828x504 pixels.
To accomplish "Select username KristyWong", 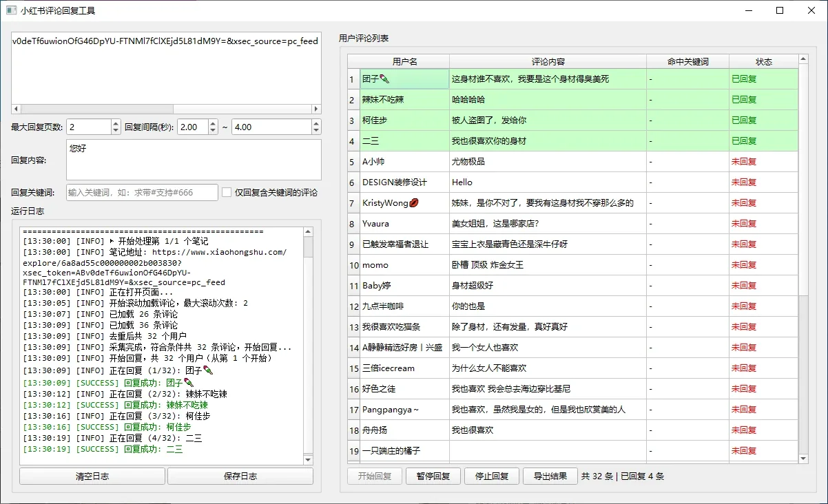I will click(405, 203).
